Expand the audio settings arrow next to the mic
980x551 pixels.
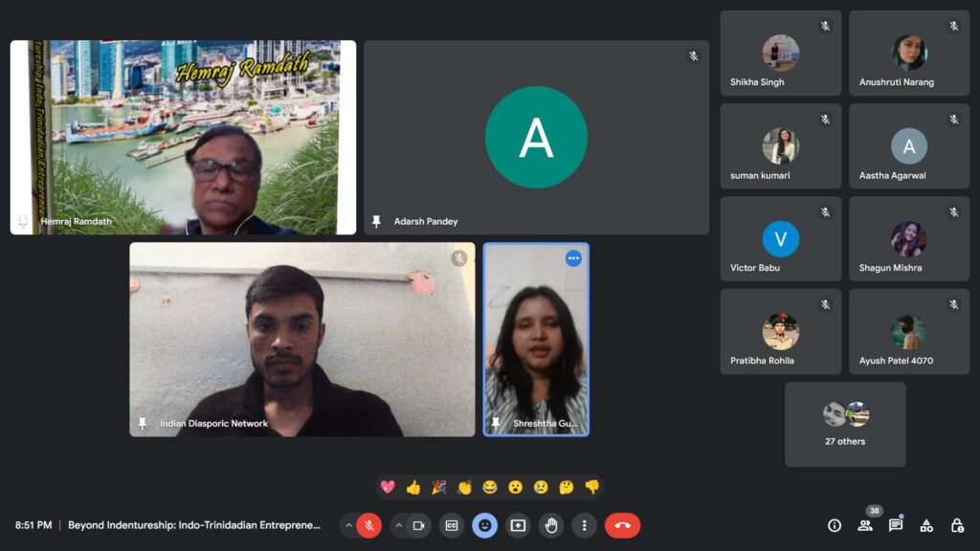point(348,525)
